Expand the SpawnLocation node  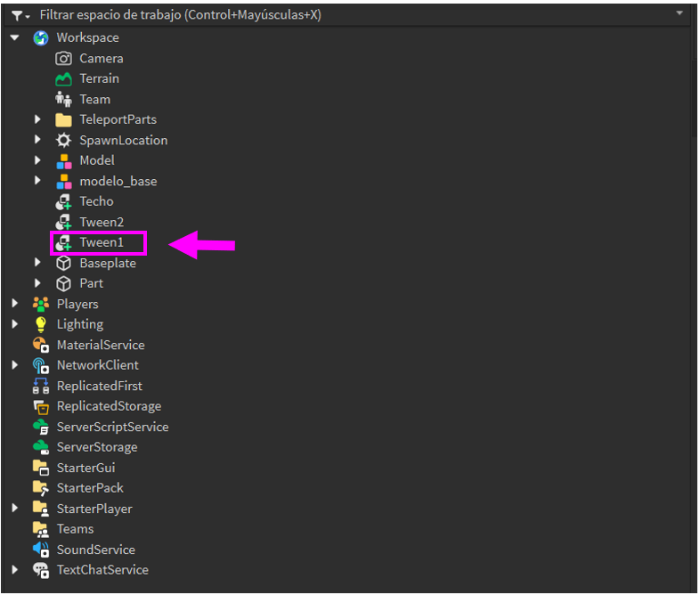[37, 140]
